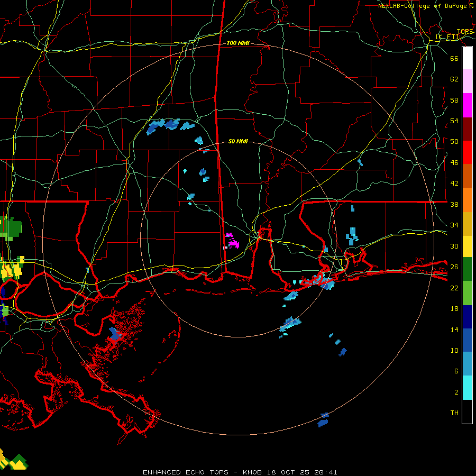The width and height of the screenshot is (476, 476).
Task: Click legend value 50 beside the colorbar
Action: (x=454, y=141)
